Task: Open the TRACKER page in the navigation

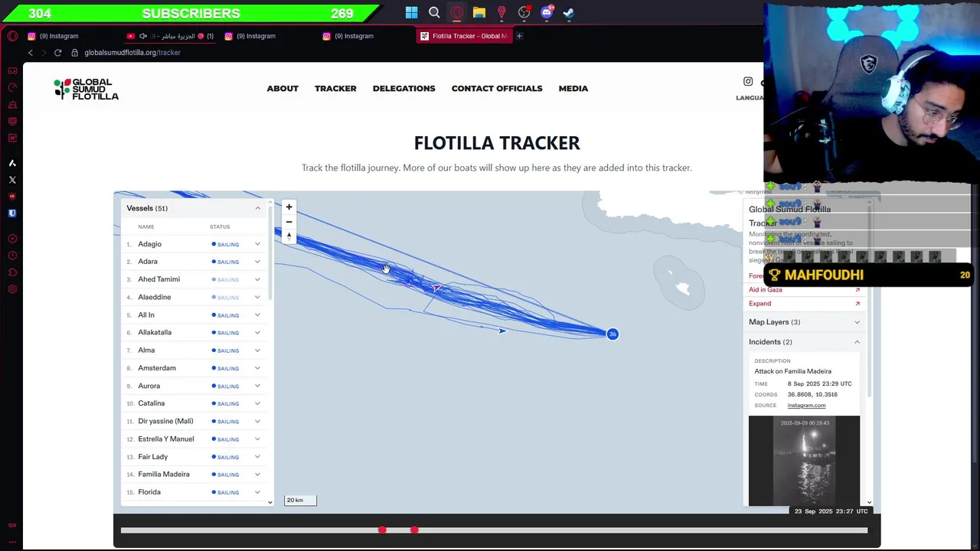Action: tap(335, 89)
